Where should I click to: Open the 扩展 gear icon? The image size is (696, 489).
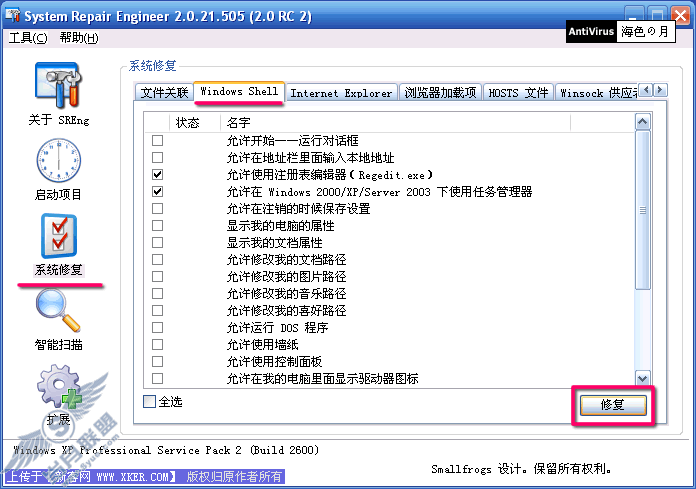pyautogui.click(x=59, y=386)
